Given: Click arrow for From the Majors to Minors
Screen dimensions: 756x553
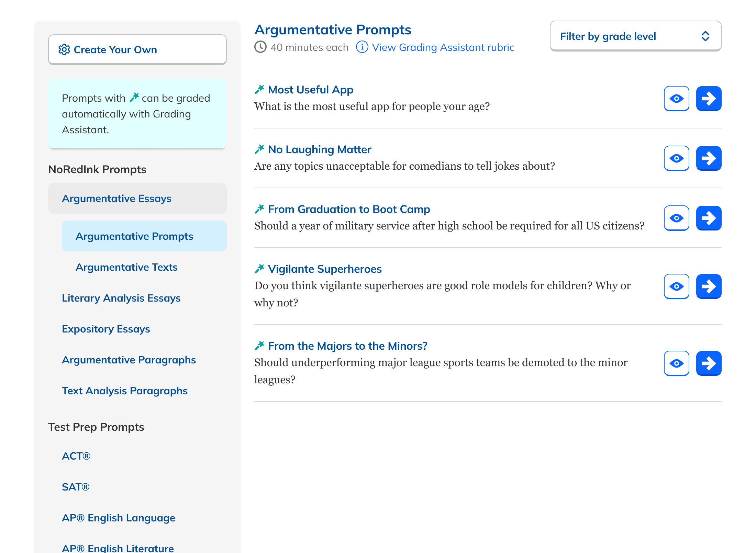Looking at the screenshot, I should [x=709, y=363].
